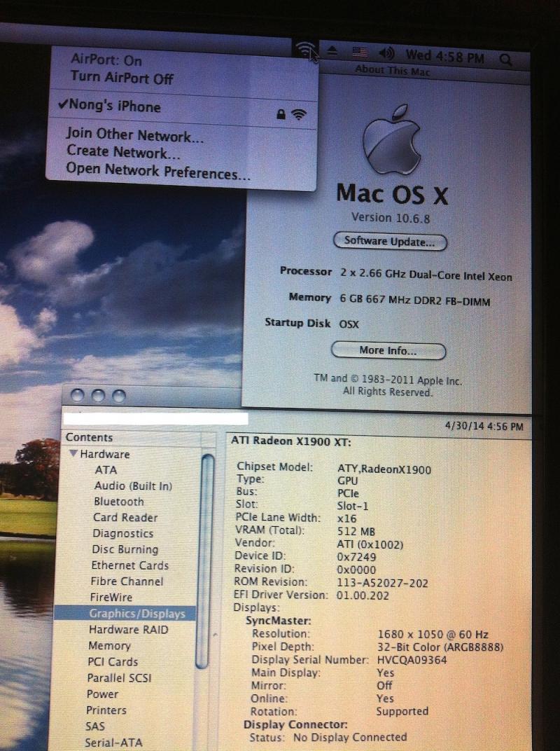Click the eject icon in menu bar
Viewport: 560px width, 751px height.
click(332, 50)
